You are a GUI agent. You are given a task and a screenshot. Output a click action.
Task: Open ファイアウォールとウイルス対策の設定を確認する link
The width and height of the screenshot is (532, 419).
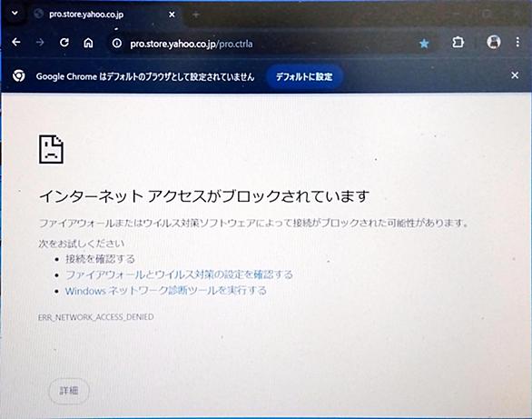[x=179, y=274]
